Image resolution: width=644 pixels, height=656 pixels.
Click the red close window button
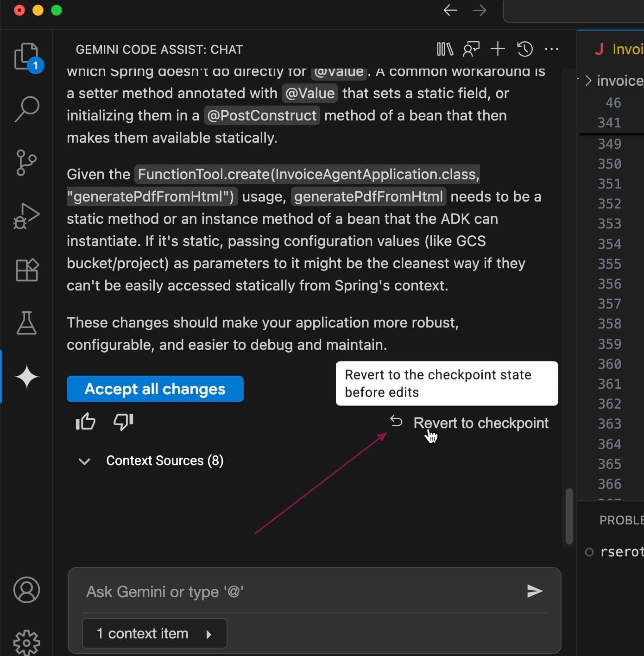click(19, 10)
